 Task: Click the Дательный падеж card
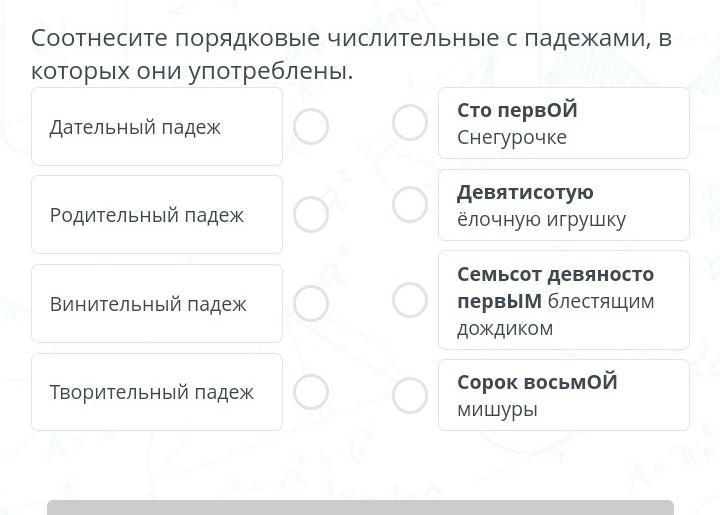pos(157,127)
